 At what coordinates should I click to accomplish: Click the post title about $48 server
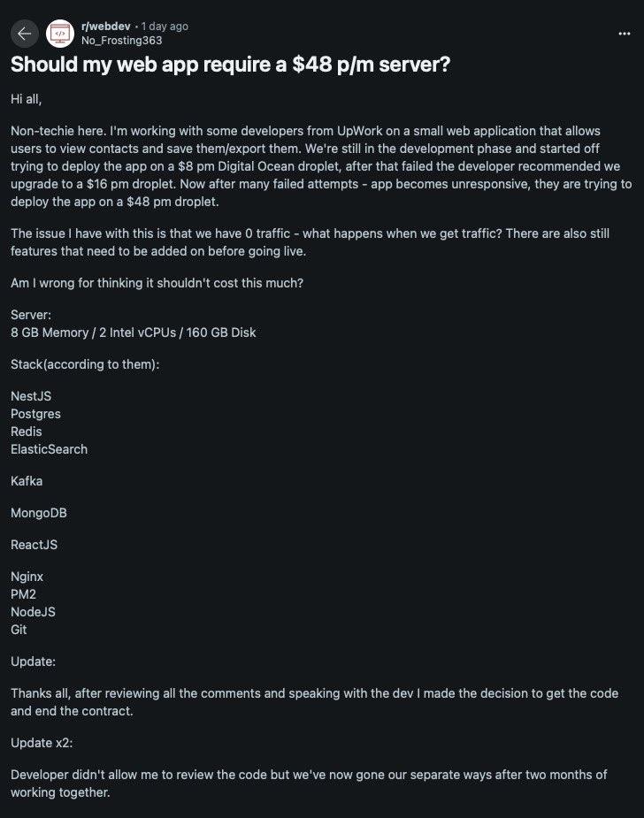point(230,65)
